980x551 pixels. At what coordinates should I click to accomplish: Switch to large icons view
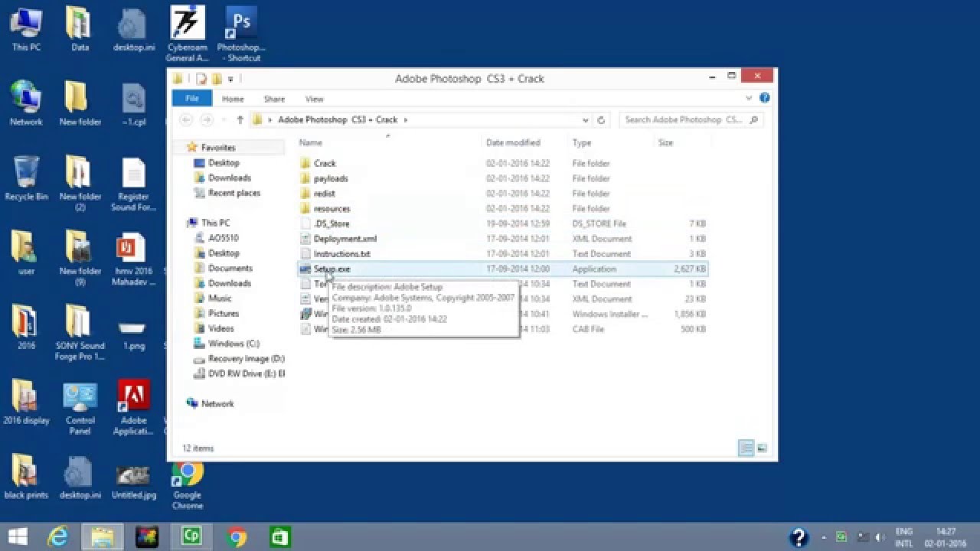point(761,448)
